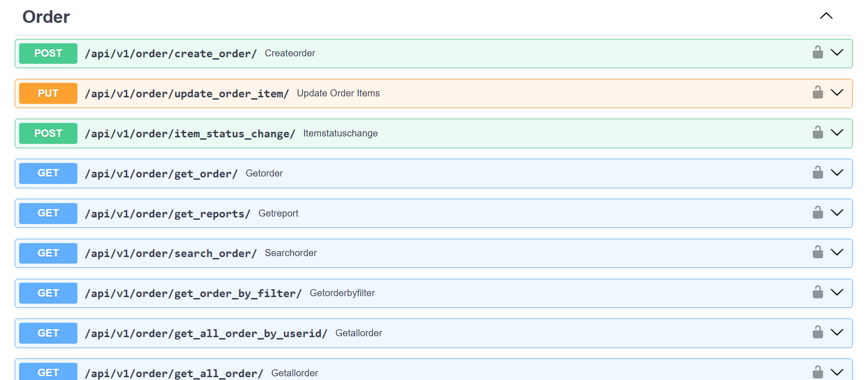The image size is (868, 380).
Task: Click the padlock on get_all_order_by_userid row
Action: [x=818, y=332]
